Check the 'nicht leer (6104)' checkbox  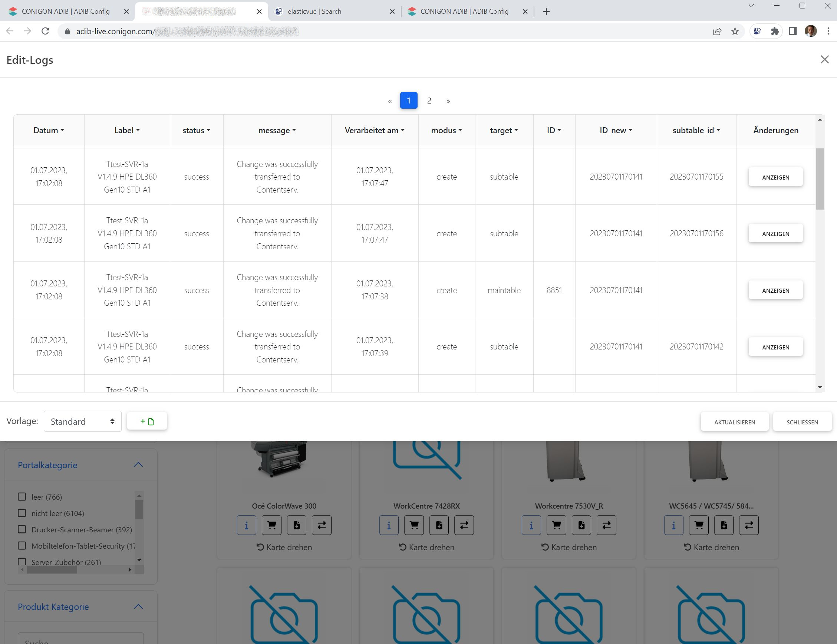coord(22,513)
